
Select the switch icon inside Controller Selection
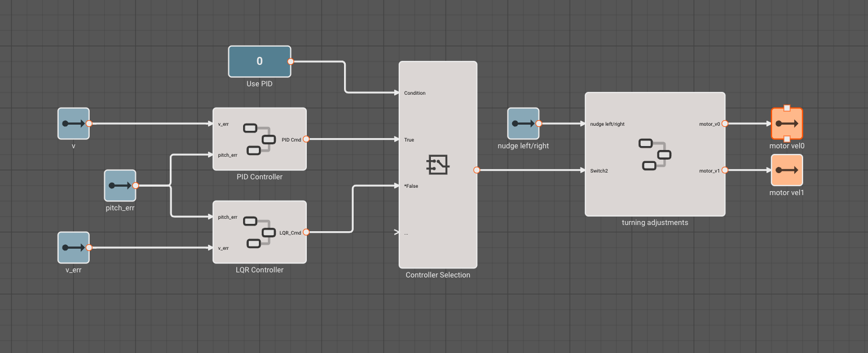(438, 165)
